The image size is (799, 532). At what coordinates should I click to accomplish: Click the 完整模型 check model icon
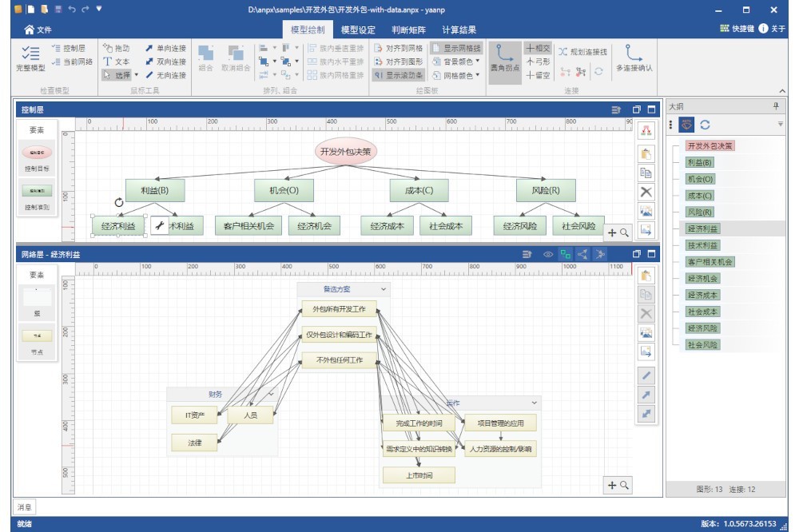coord(30,58)
